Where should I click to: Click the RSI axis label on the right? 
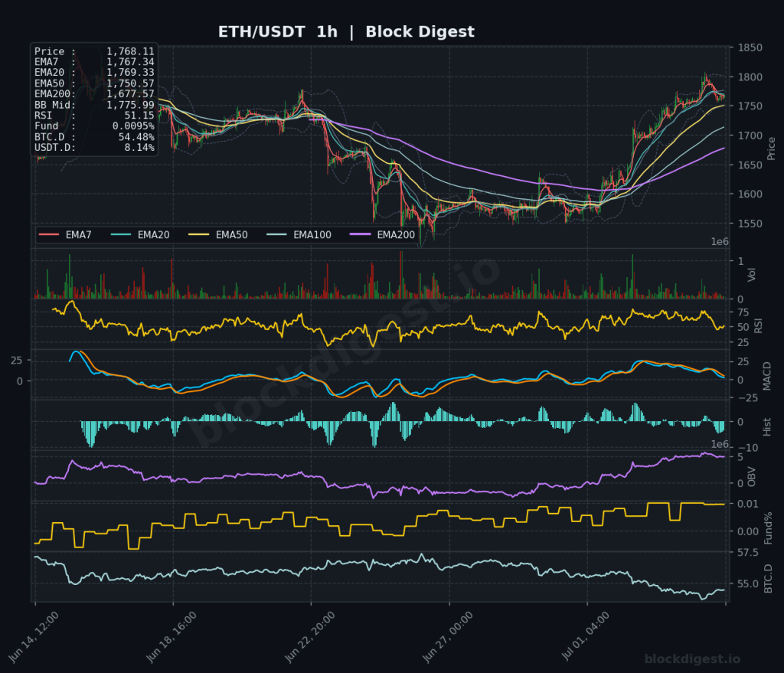tap(759, 325)
